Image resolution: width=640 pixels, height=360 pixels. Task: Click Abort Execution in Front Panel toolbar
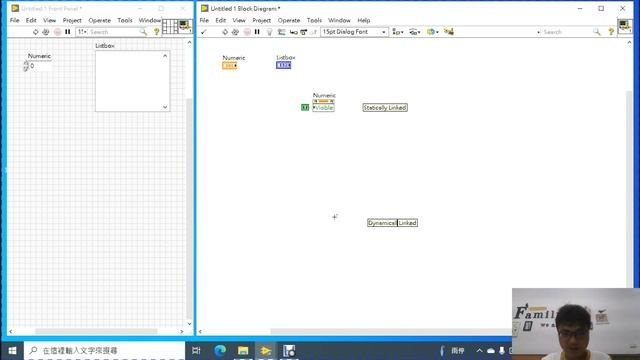pos(58,32)
